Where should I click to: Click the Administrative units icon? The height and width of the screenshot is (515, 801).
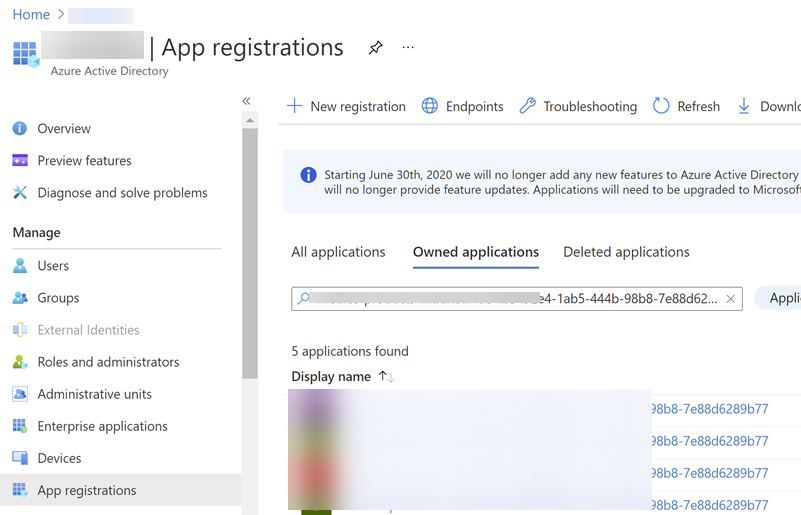pyautogui.click(x=20, y=394)
